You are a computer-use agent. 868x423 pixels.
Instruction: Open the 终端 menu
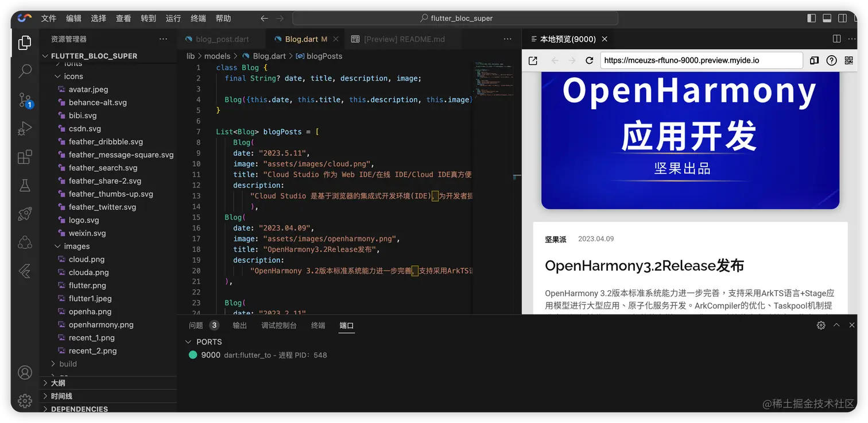pyautogui.click(x=198, y=18)
